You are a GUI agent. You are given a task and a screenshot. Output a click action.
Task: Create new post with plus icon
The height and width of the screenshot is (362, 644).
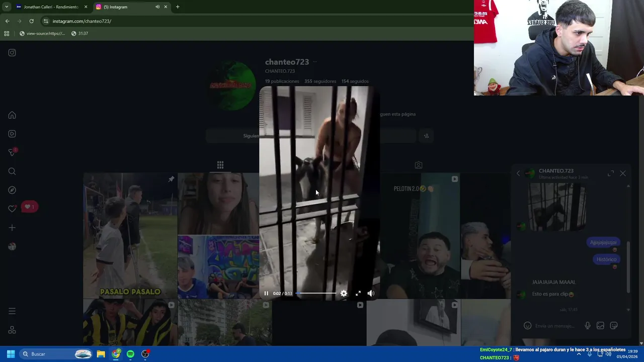point(12,228)
